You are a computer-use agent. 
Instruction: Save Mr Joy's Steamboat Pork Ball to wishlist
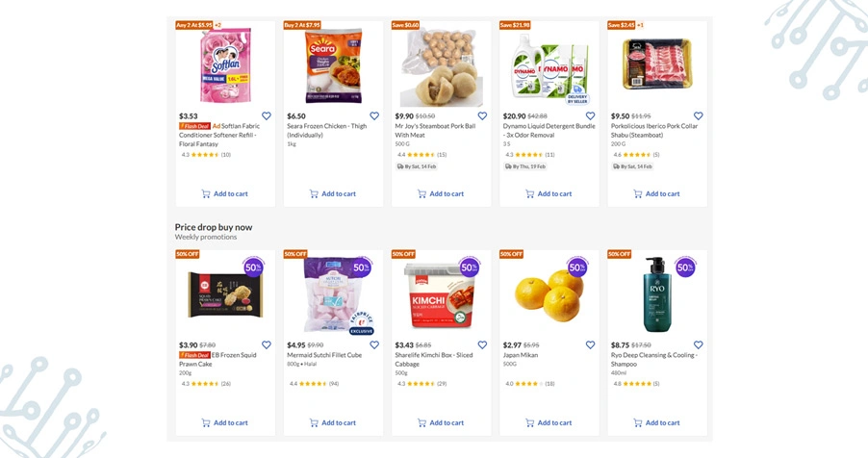pyautogui.click(x=482, y=116)
